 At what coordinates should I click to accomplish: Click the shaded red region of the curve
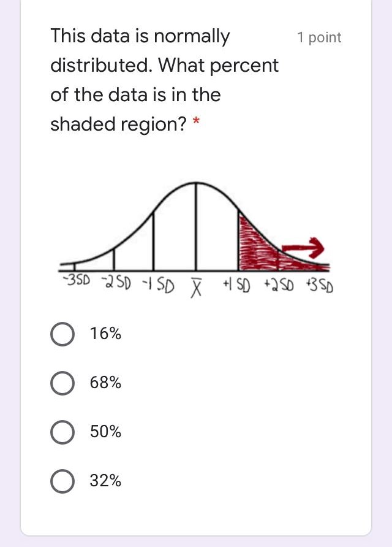(260, 245)
